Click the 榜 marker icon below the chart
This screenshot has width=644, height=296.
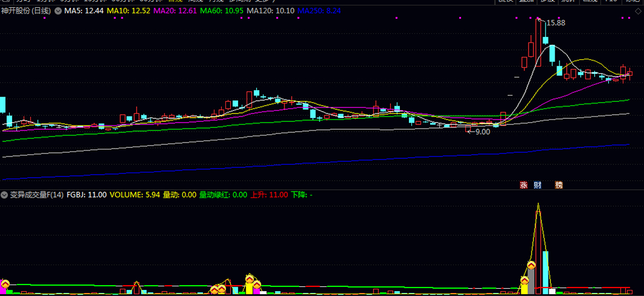point(558,185)
